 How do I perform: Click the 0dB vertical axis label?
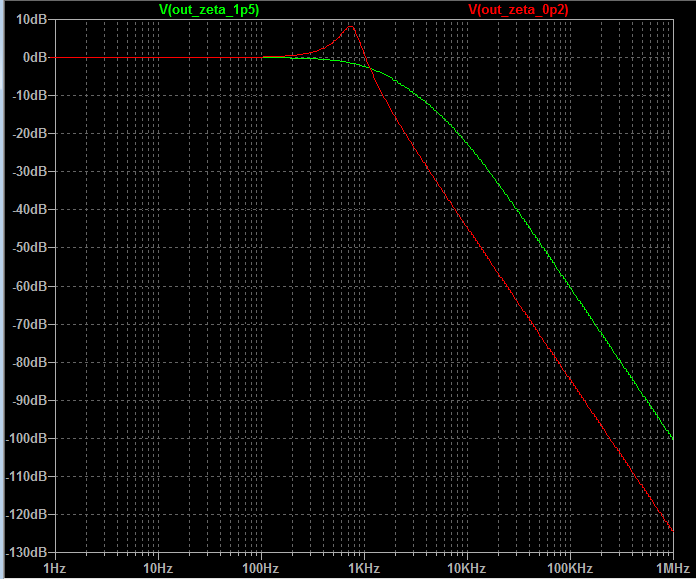click(35, 57)
